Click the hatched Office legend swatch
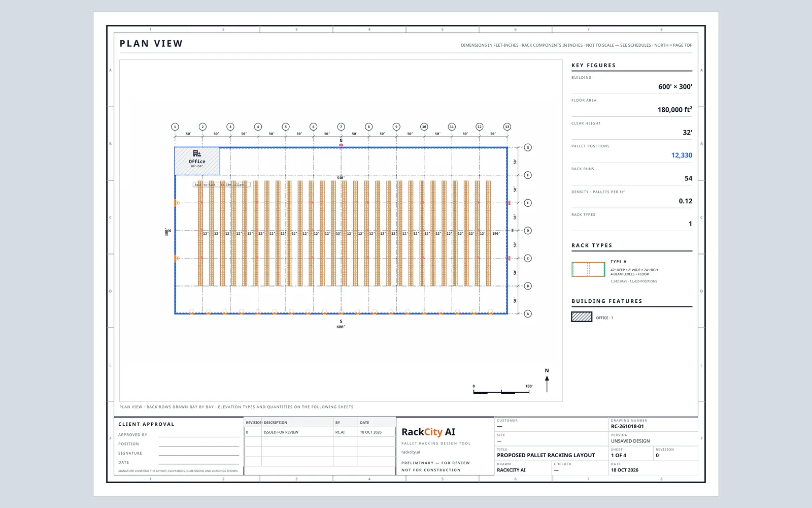The width and height of the screenshot is (812, 508). point(582,317)
